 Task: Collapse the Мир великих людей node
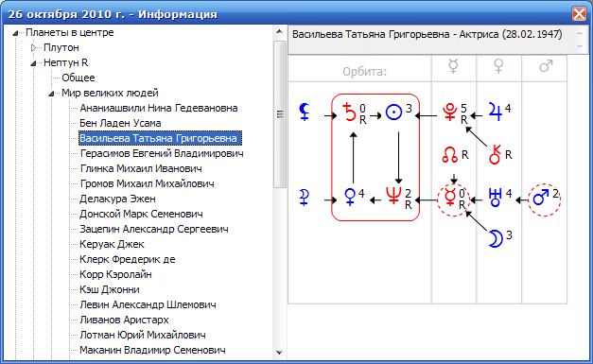tap(51, 94)
